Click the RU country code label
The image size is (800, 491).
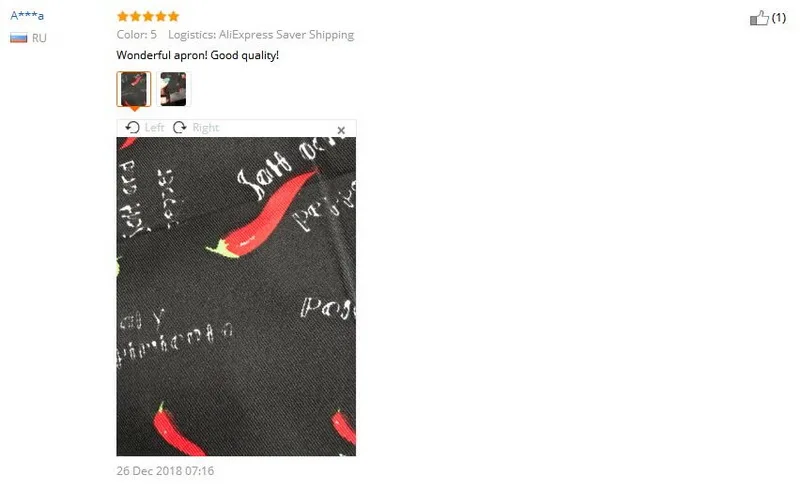(39, 38)
